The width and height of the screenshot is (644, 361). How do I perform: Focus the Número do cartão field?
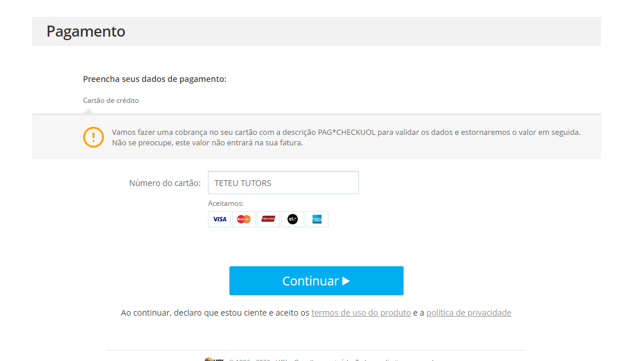[283, 183]
